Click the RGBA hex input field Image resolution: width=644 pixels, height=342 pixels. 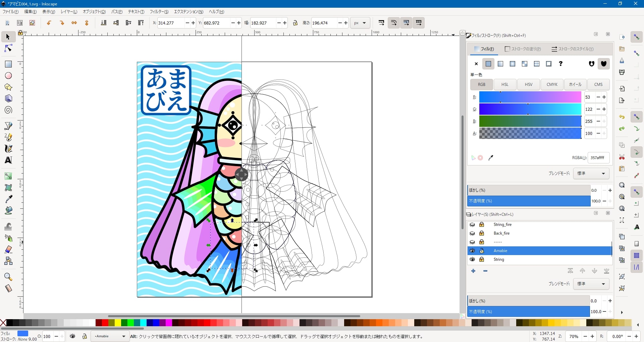tap(598, 158)
